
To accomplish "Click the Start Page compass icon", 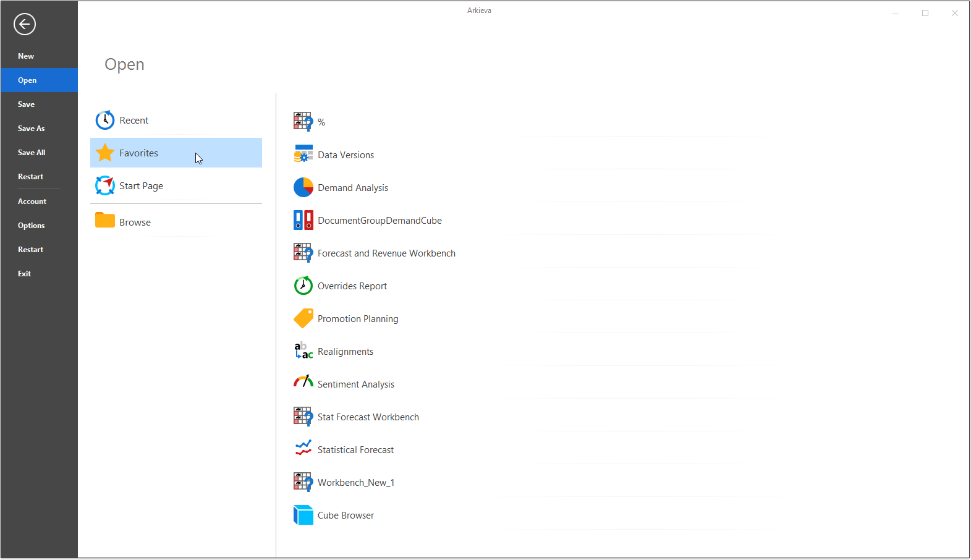I will click(105, 185).
